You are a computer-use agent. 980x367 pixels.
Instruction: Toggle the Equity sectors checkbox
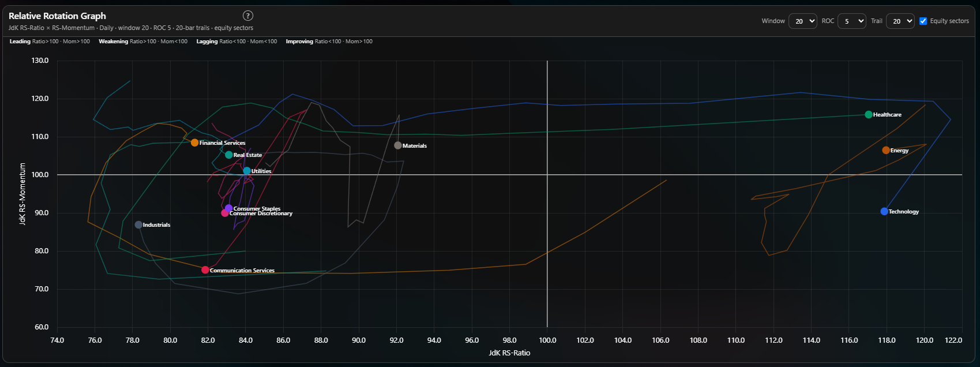(923, 21)
